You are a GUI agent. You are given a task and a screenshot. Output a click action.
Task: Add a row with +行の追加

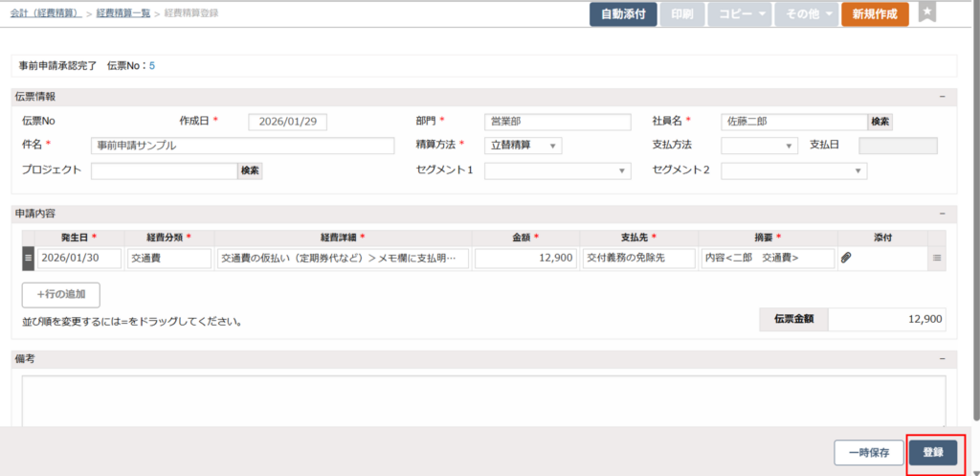[60, 294]
